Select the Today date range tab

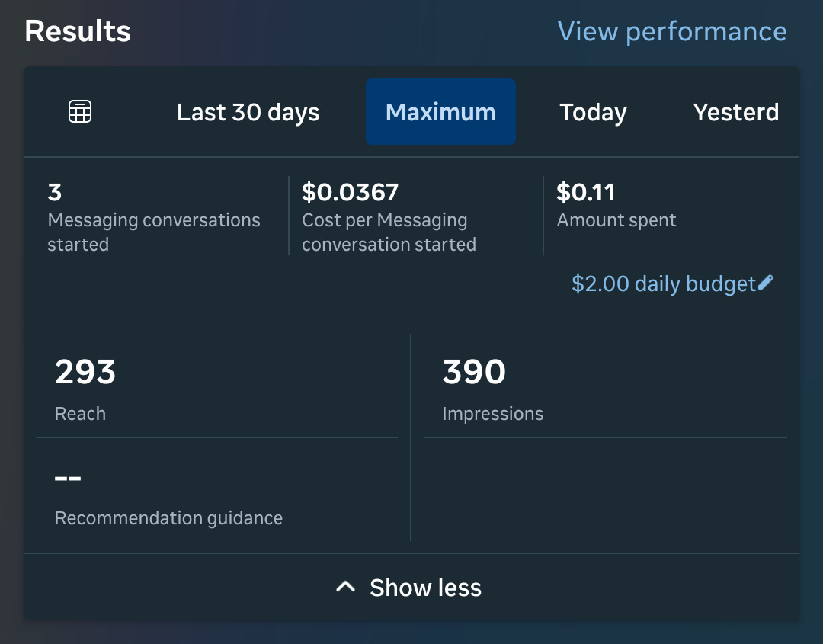pos(593,111)
